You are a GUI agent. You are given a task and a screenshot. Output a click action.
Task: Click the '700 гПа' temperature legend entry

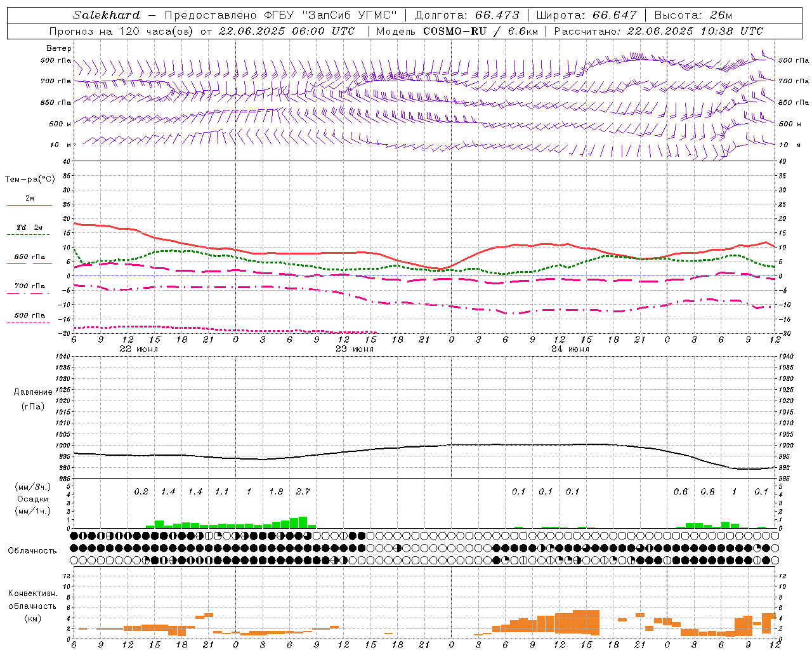click(x=29, y=286)
